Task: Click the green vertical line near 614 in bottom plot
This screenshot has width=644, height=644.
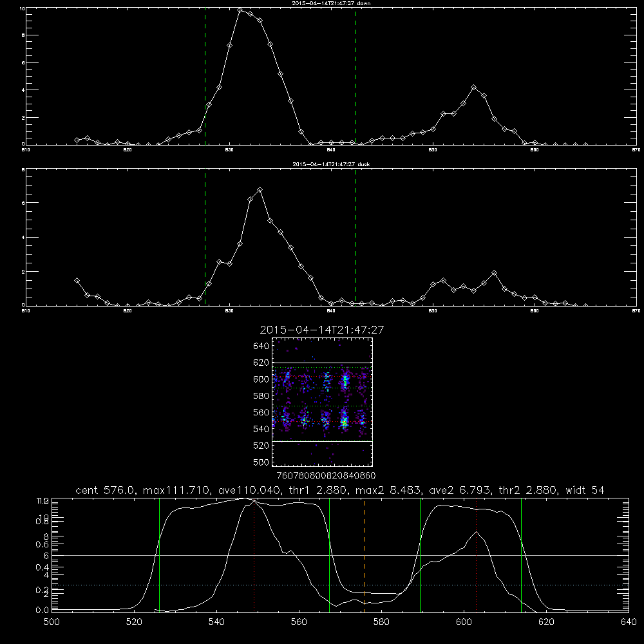Action: (521, 554)
